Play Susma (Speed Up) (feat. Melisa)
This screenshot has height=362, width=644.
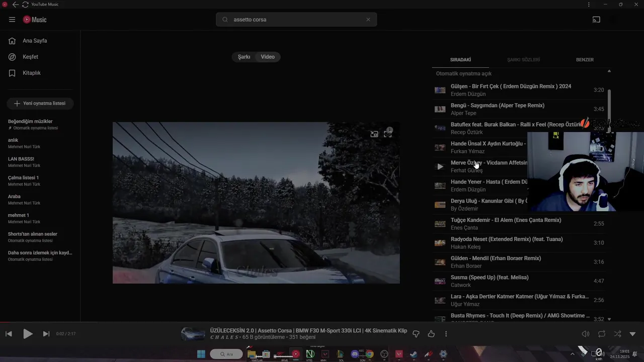click(519, 281)
